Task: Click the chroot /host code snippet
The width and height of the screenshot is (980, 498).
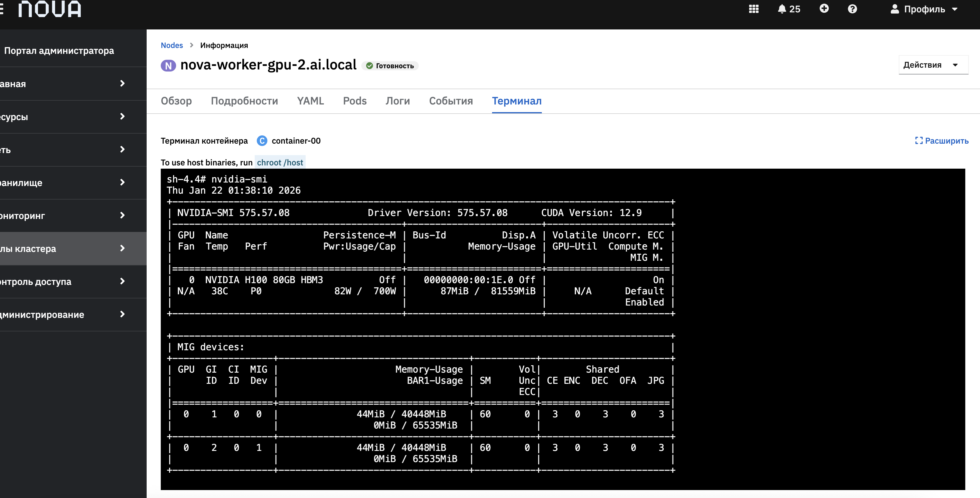Action: [x=280, y=162]
